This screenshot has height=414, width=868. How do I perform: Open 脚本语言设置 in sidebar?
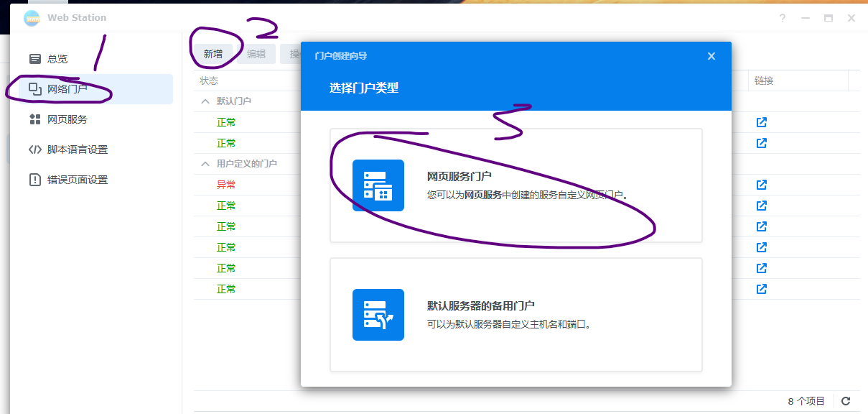pos(90,149)
